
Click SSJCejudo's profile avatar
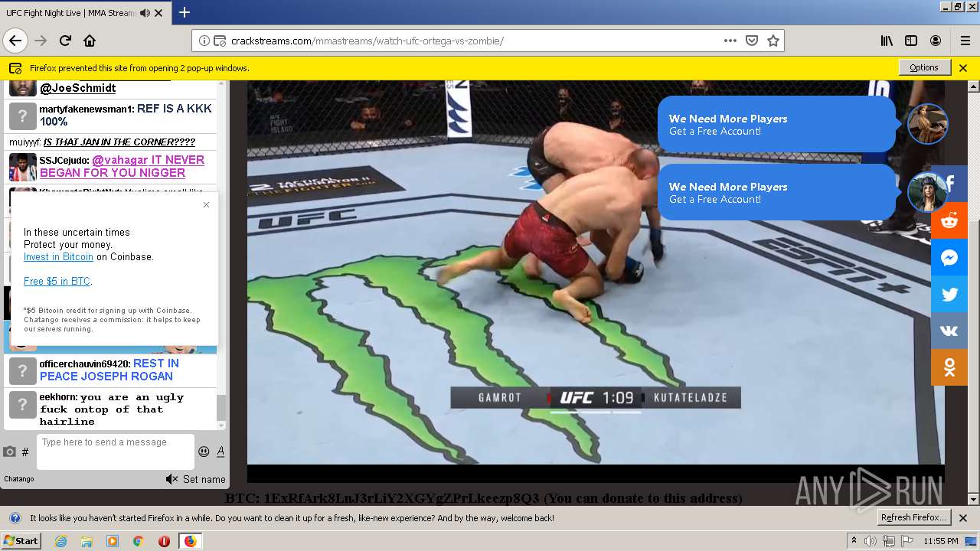pyautogui.click(x=22, y=167)
